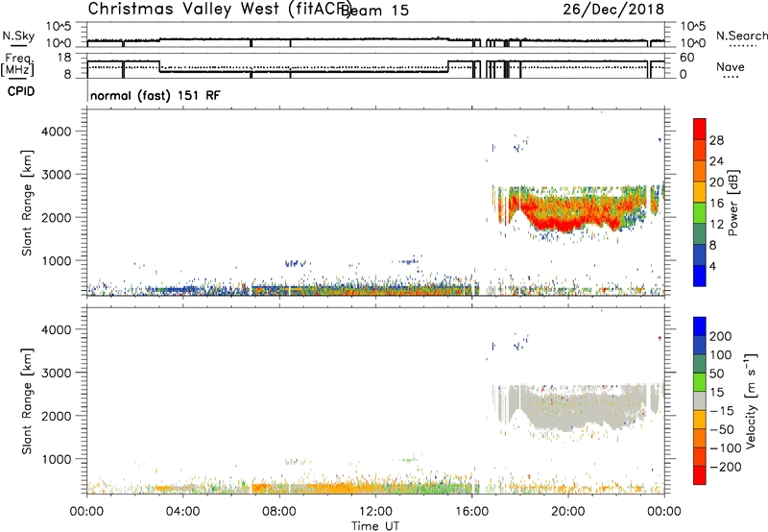Click the "Nave" legend label
This screenshot has width=768, height=532.
(730, 67)
